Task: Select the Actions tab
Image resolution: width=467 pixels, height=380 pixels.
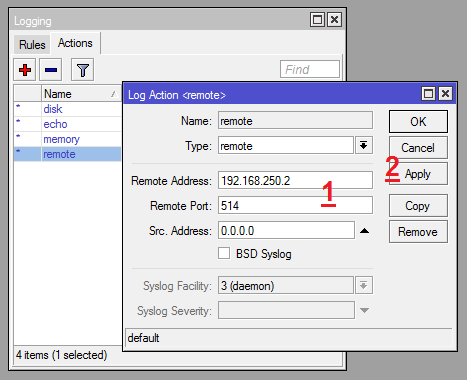Action: (x=75, y=43)
